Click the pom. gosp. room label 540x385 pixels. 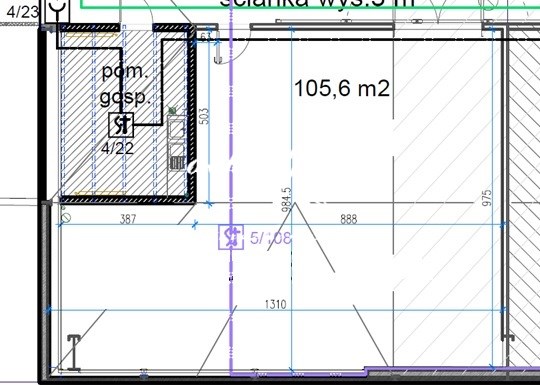tap(125, 85)
